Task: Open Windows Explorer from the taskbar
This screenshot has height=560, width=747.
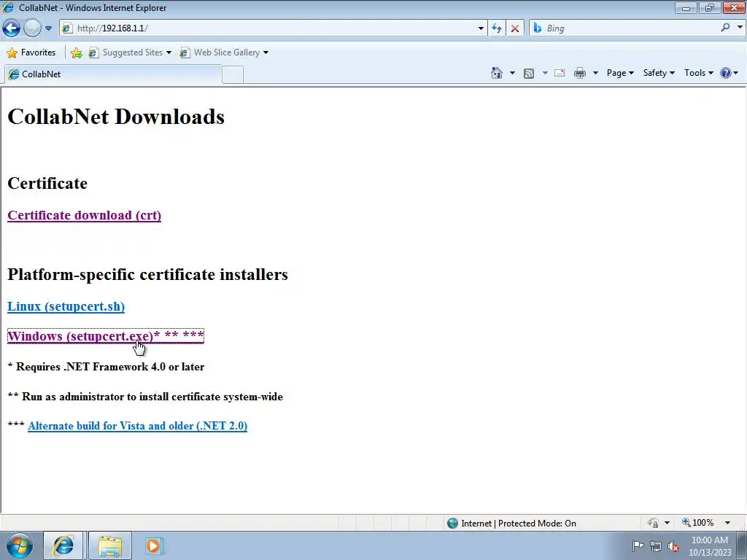Action: click(x=110, y=545)
